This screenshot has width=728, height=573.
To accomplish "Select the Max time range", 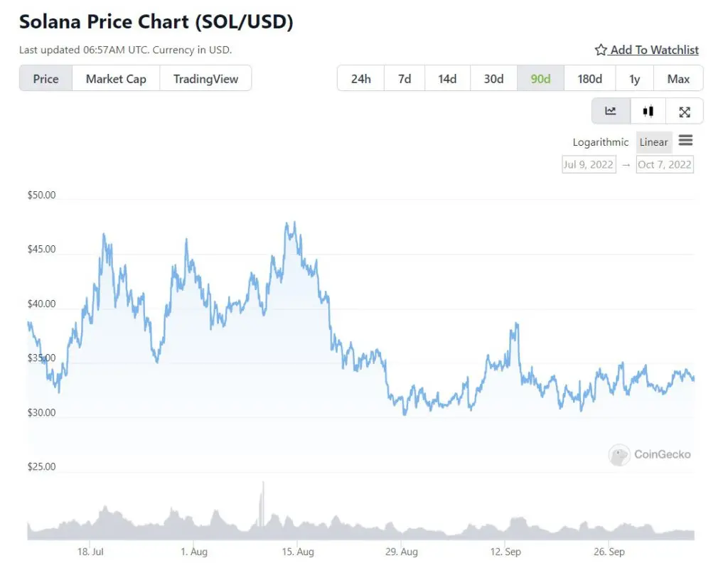I will point(678,79).
